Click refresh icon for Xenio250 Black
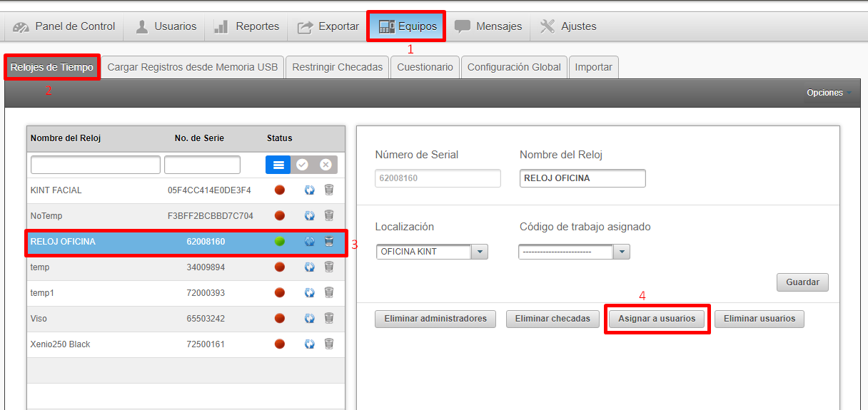 pos(310,344)
